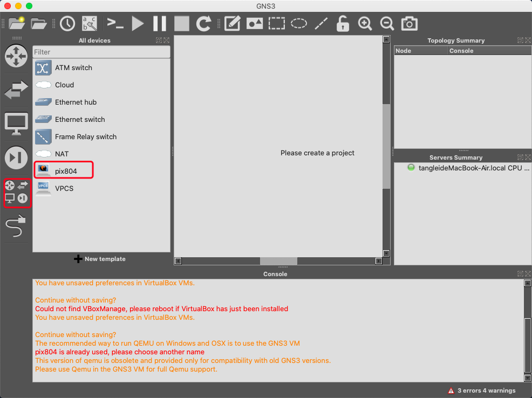Float the All devices panel
This screenshot has height=398, width=532.
[x=159, y=40]
